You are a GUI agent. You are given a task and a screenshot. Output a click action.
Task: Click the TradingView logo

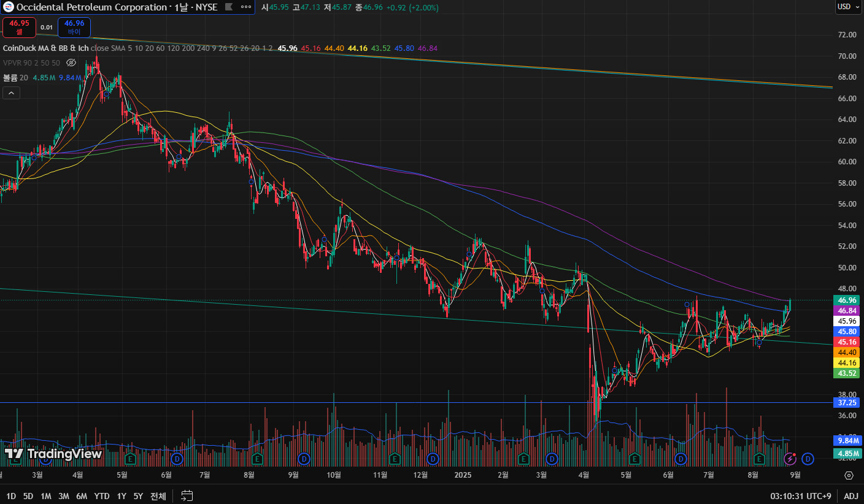53,454
